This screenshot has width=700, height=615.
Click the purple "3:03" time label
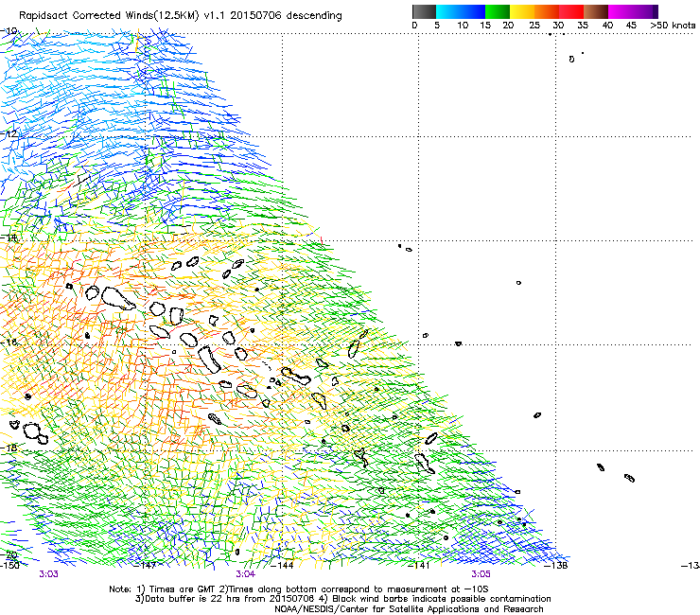pos(48,574)
